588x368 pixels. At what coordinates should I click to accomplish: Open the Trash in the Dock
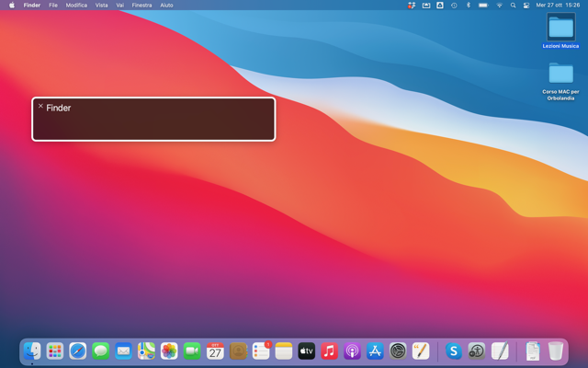click(x=556, y=351)
